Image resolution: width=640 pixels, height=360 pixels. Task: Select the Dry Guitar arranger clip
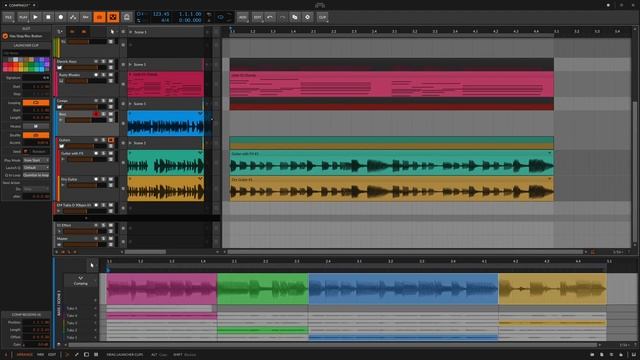click(391, 189)
